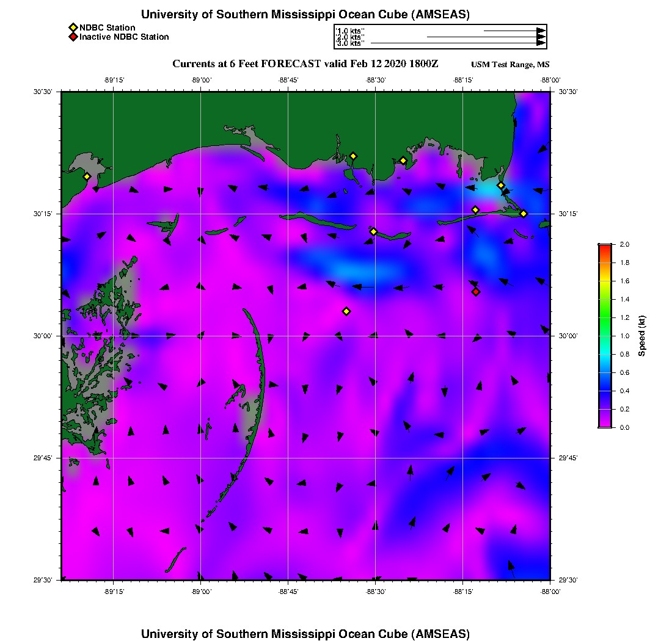Screen dimensions: 672x641
Task: Click the bottom Ocean Cube (AMSEAS) footer text
Action: click(x=305, y=634)
